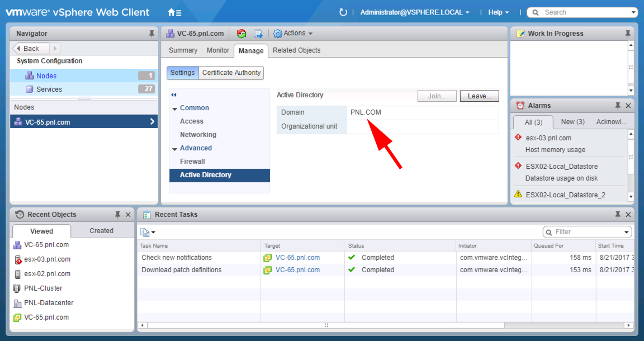This screenshot has height=341, width=644.
Task: Click the global refresh icon
Action: pos(343,12)
